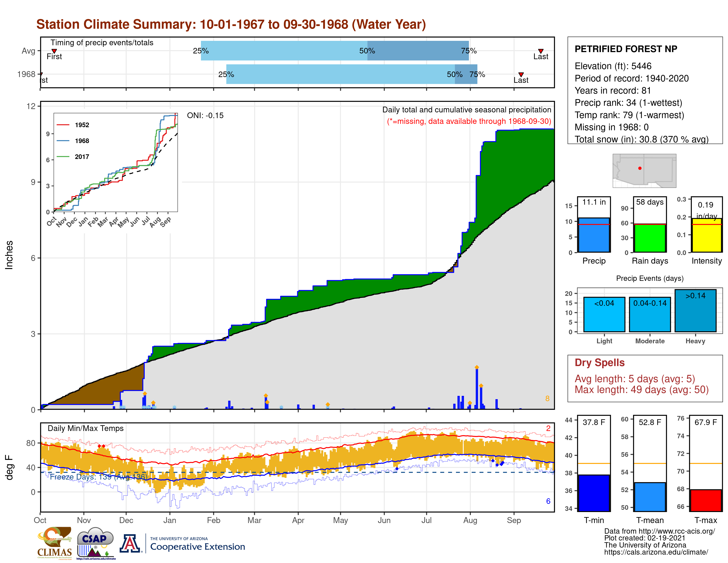Click the Elevation (ft): 5446 line
728x563 pixels.
(613, 66)
